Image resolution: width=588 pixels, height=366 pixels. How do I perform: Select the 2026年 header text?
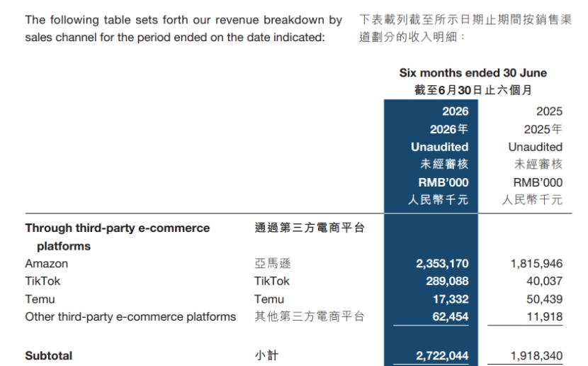point(449,129)
